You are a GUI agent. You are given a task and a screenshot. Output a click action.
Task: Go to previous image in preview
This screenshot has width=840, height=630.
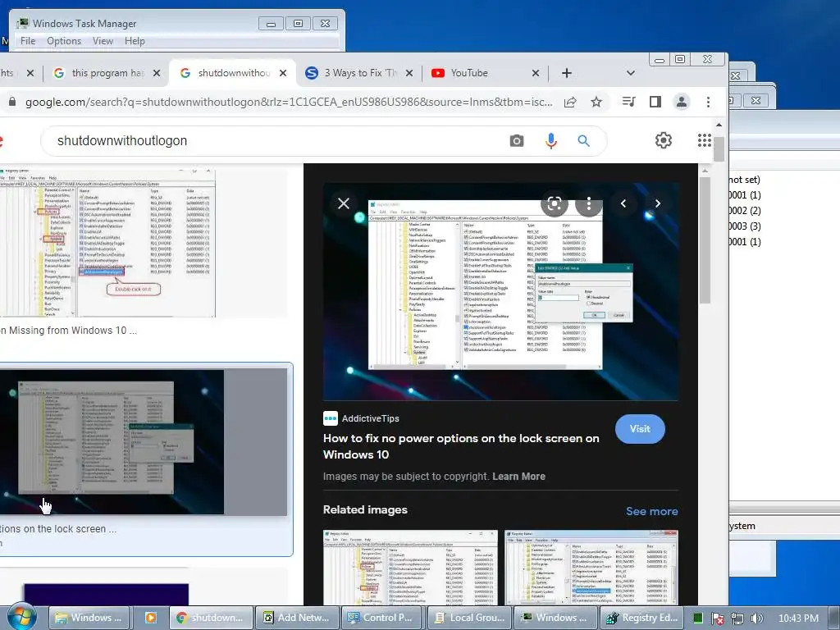tap(623, 203)
